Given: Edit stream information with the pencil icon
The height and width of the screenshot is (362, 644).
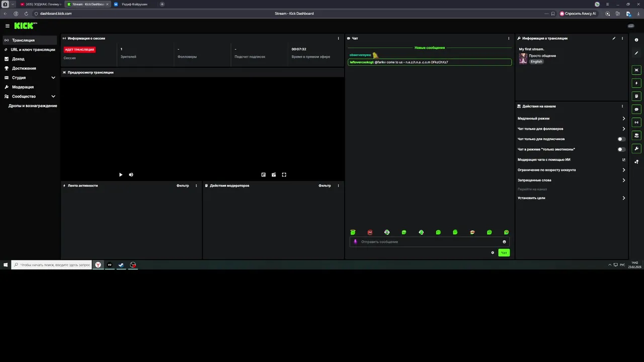Looking at the screenshot, I should pyautogui.click(x=614, y=38).
